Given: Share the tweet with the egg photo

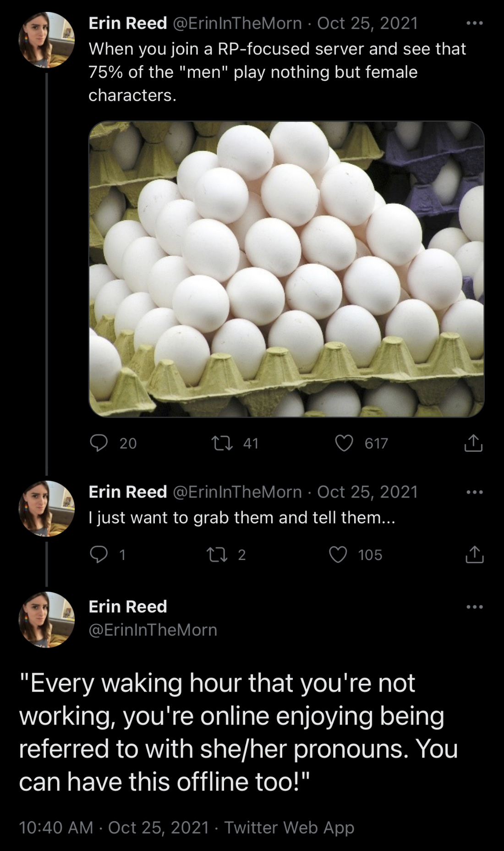Looking at the screenshot, I should pyautogui.click(x=473, y=443).
